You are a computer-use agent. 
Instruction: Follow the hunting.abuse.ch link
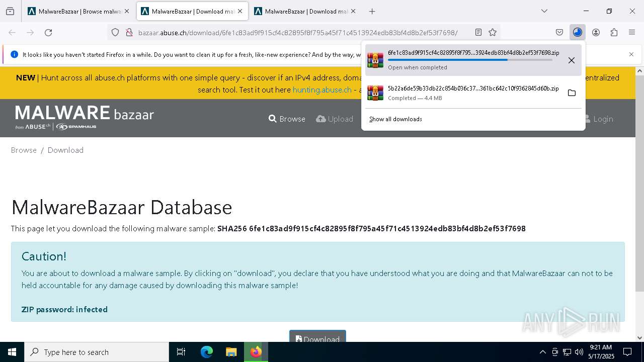[x=322, y=89]
